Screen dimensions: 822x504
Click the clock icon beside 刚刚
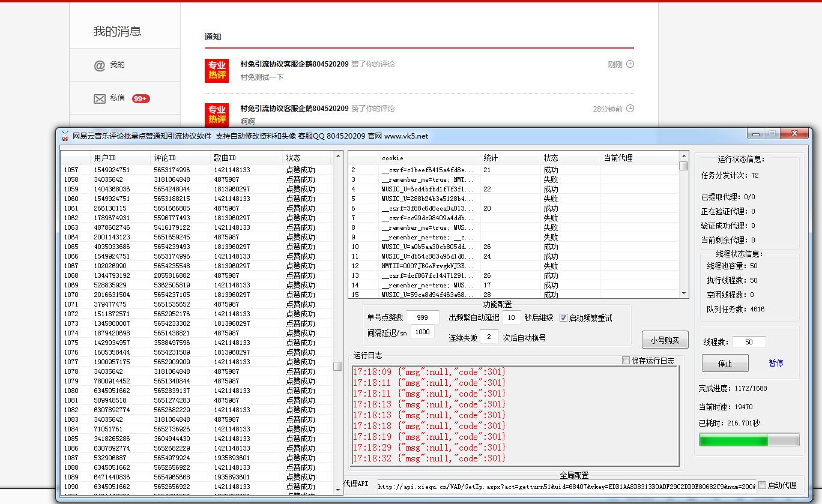coord(630,64)
